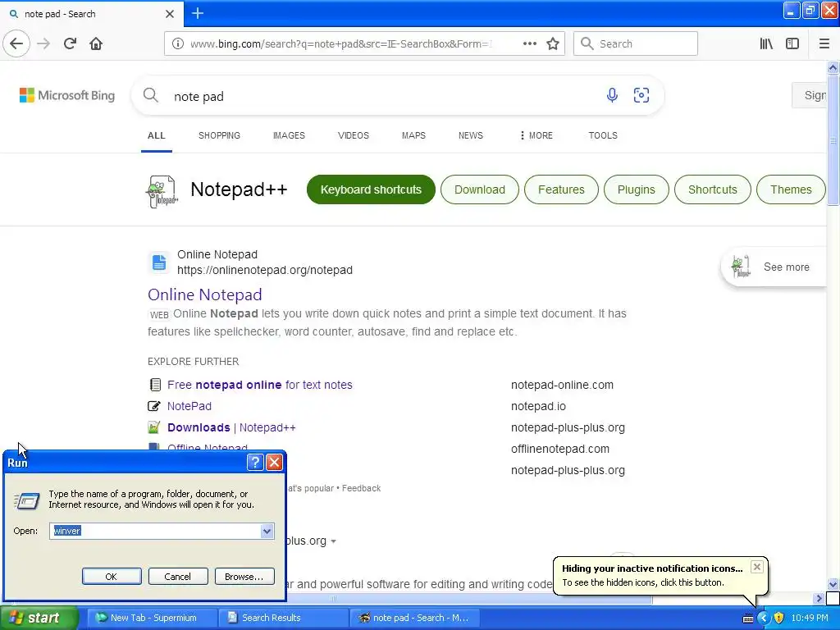
Task: Switch to VIDEOS results tab
Action: (353, 135)
